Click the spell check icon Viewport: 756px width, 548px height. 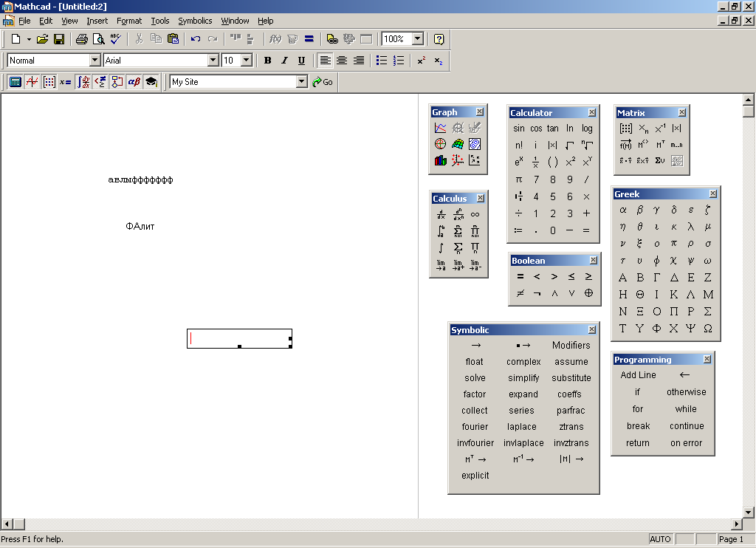(x=116, y=39)
